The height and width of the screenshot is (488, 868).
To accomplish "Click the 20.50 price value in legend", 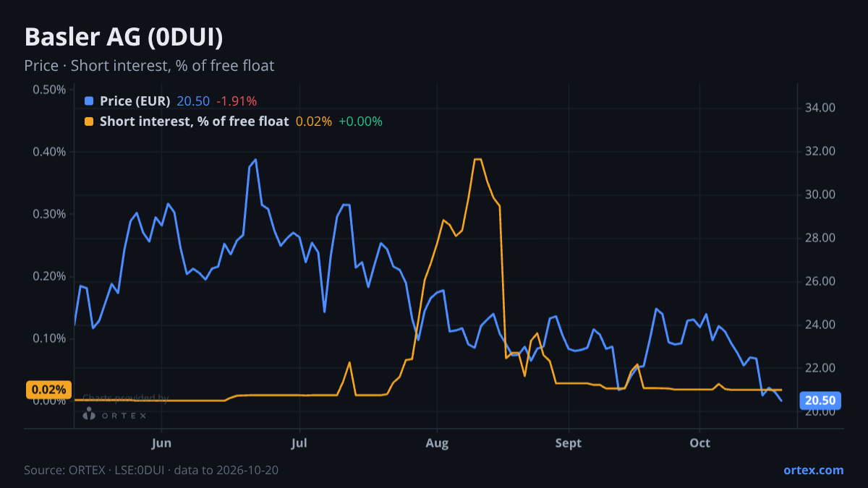I will point(193,101).
